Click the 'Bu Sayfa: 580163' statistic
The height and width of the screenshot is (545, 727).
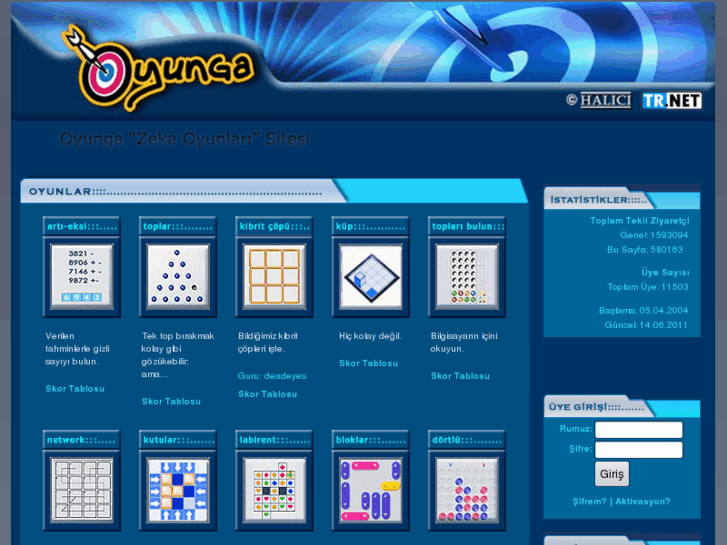pyautogui.click(x=645, y=250)
